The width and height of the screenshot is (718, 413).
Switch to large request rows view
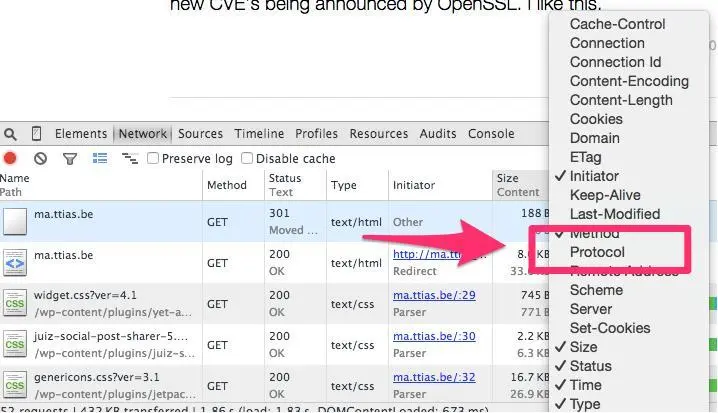point(100,158)
